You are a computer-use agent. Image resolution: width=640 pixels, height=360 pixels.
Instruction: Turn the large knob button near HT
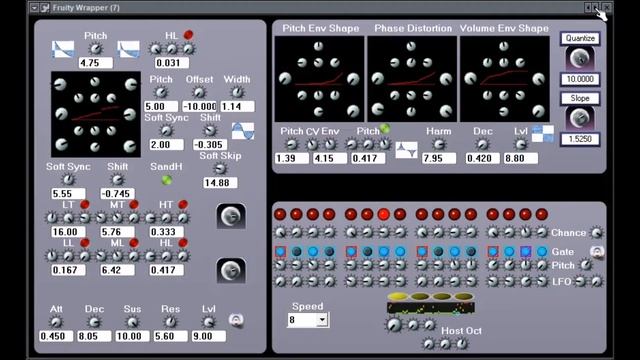tap(231, 216)
